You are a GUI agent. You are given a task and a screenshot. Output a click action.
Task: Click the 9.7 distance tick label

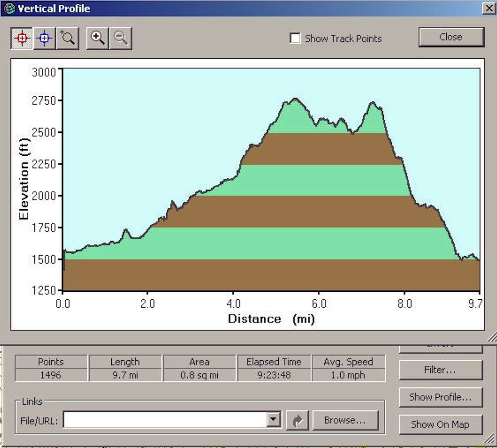[x=475, y=303]
